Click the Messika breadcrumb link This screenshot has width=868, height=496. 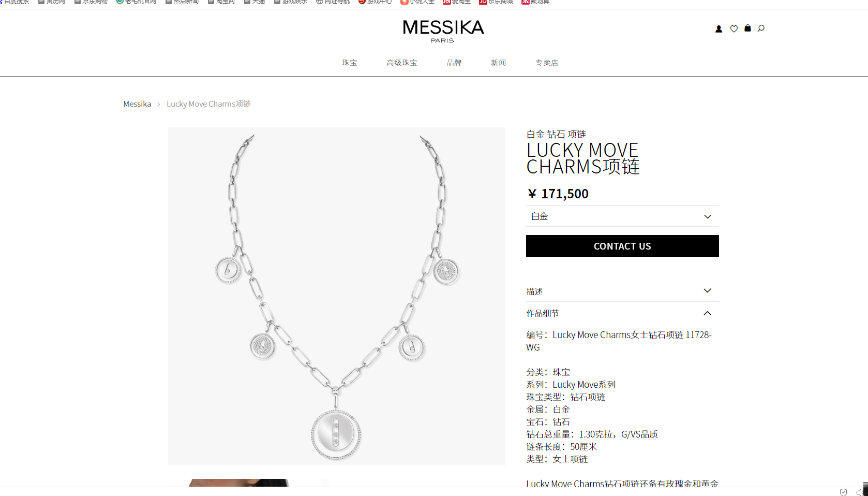point(137,104)
